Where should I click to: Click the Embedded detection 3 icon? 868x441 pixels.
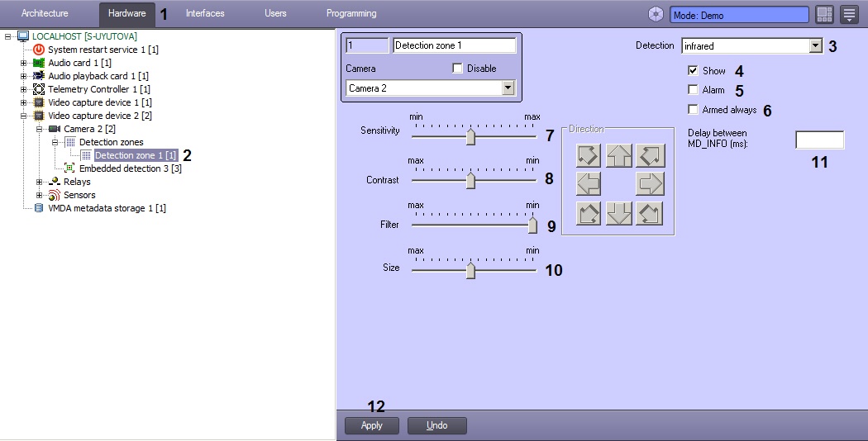pos(69,168)
